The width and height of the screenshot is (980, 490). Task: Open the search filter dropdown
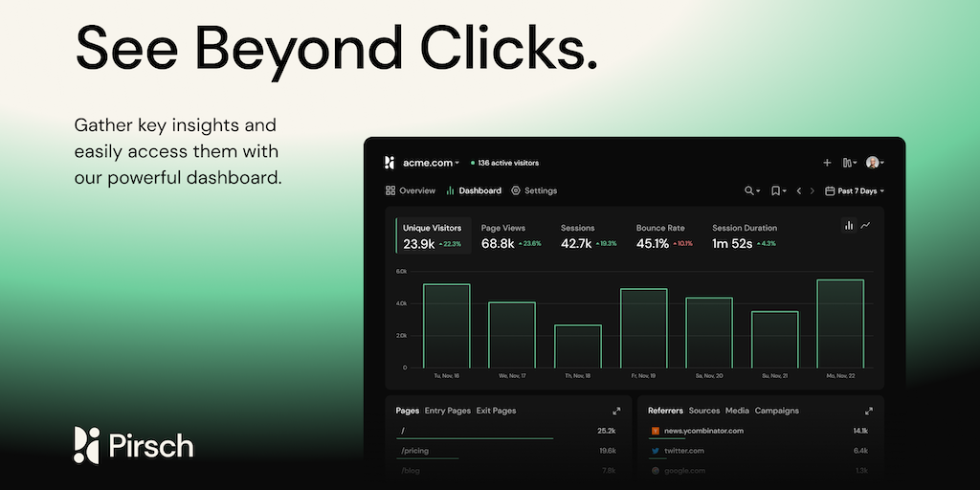click(x=752, y=190)
